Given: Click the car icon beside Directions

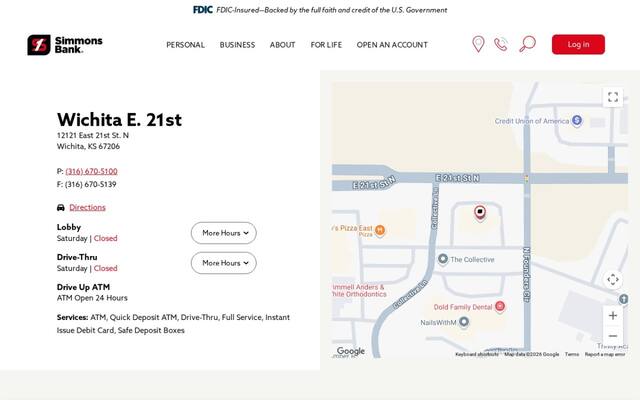Looking at the screenshot, I should (x=61, y=208).
